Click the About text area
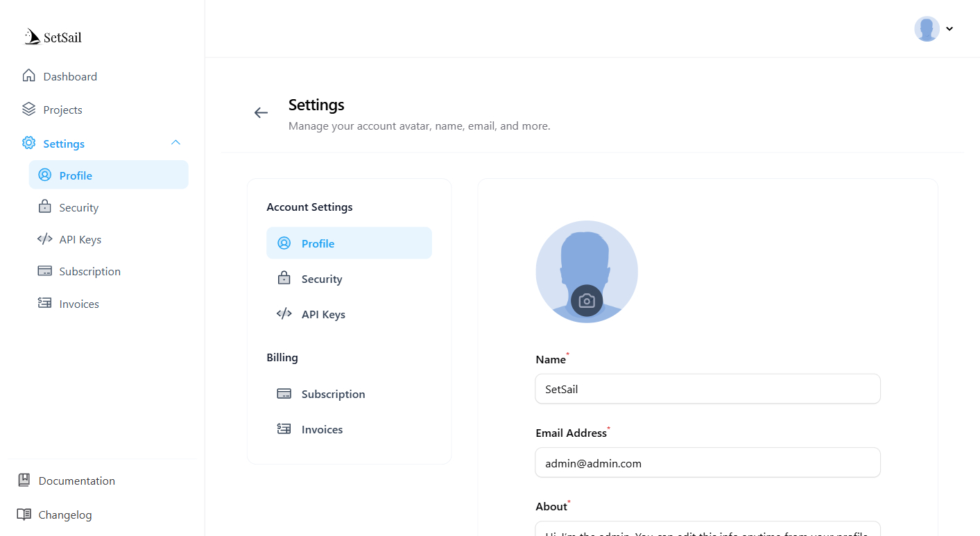Screen dimensions: 980x536 (707, 528)
